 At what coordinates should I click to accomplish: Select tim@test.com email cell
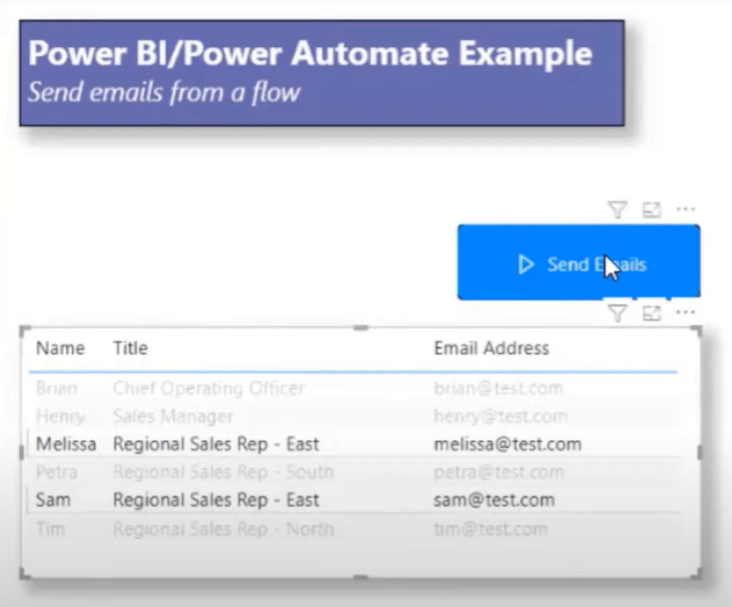point(491,529)
